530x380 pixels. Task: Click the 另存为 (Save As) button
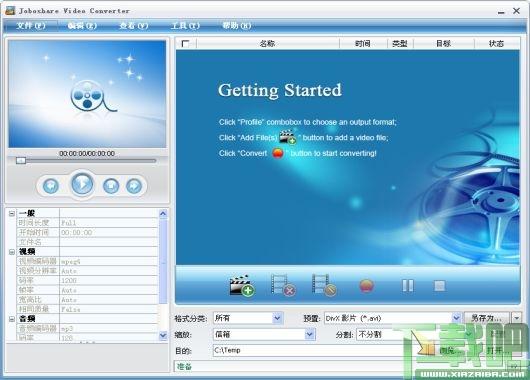[487, 318]
